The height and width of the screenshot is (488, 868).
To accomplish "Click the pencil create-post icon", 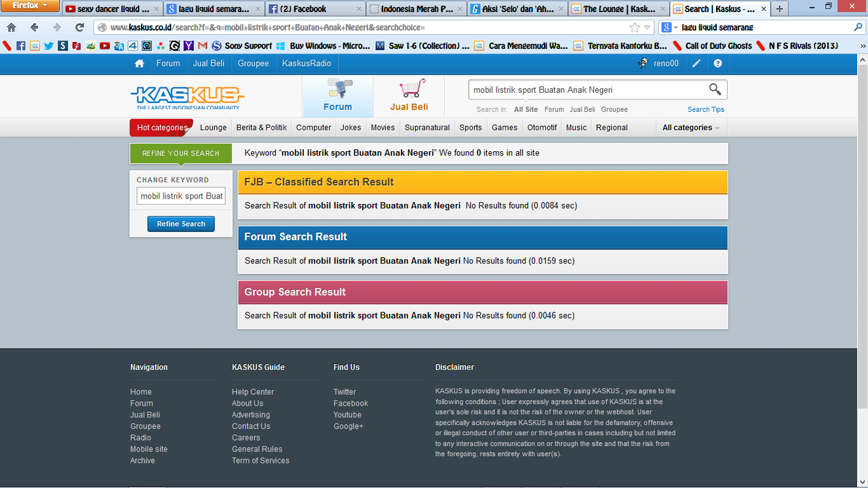I will tap(696, 63).
